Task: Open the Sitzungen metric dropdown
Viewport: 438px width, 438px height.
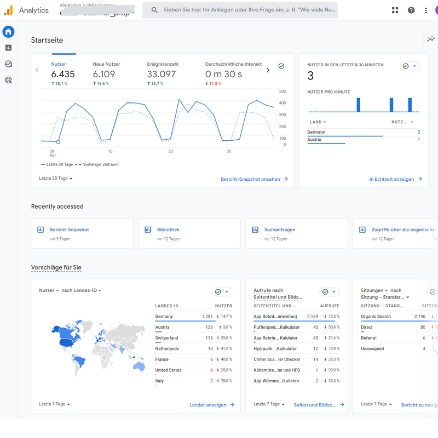Action: click(374, 290)
